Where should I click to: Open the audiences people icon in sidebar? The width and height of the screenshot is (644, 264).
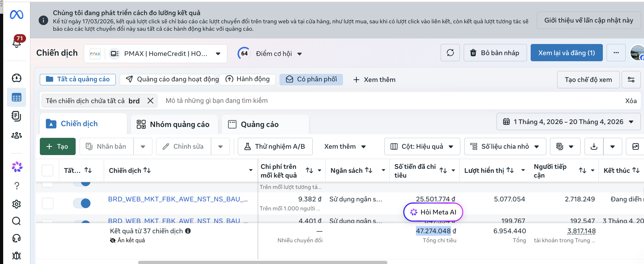coord(16,135)
